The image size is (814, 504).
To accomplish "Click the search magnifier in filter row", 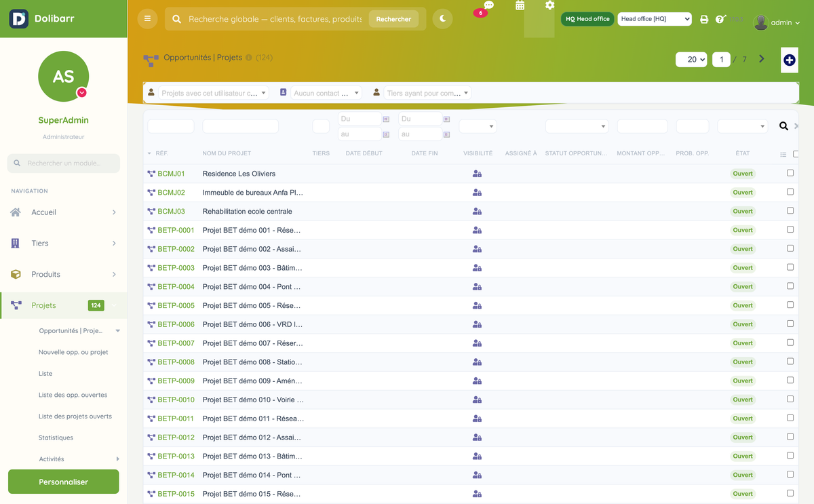I will pyautogui.click(x=783, y=126).
